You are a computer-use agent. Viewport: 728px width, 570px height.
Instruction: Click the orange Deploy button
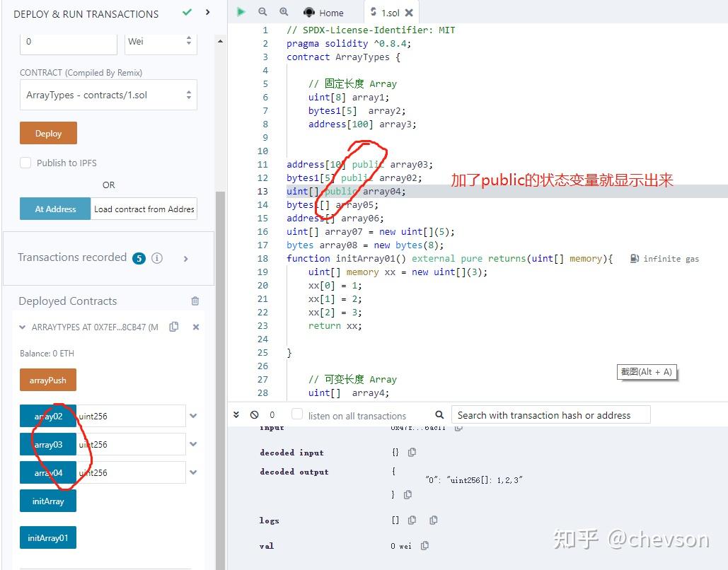pos(48,133)
